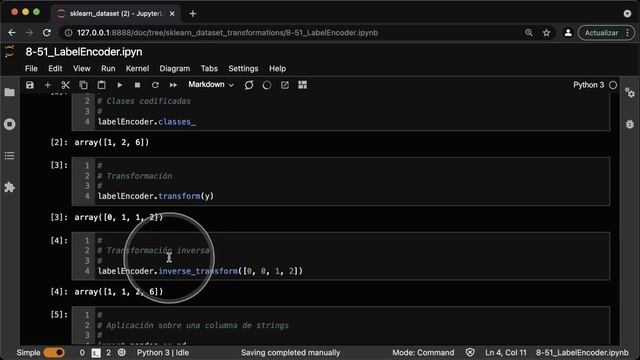
Task: Paste cell using the clipboard icon
Action: point(101,85)
